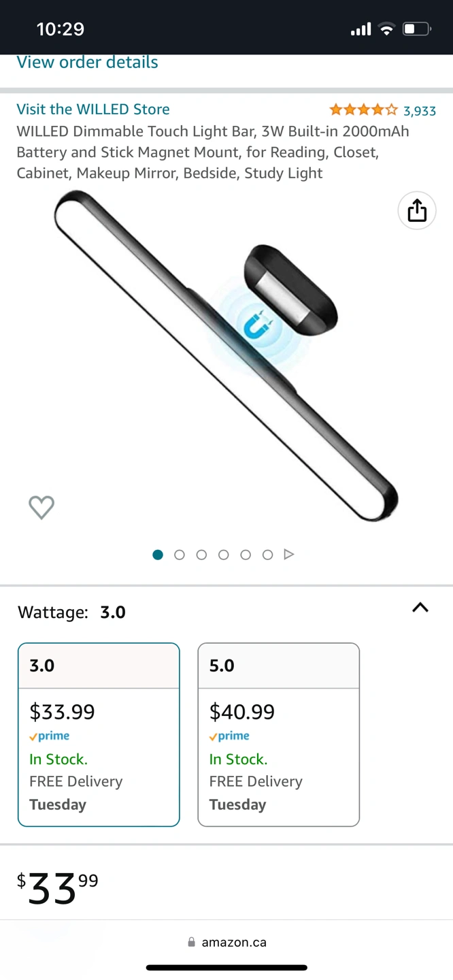The height and width of the screenshot is (980, 453).
Task: Open View order details link
Action: (x=87, y=63)
